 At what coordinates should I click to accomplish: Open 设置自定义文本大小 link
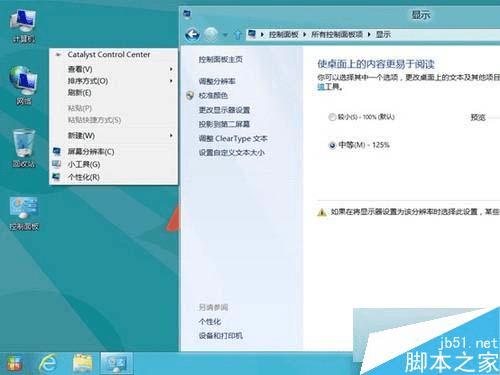click(x=232, y=153)
